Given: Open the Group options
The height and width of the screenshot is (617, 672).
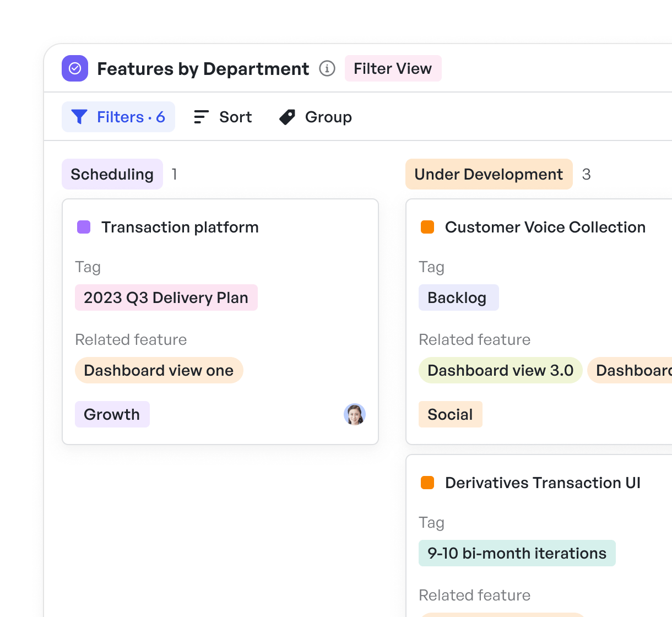Looking at the screenshot, I should click(x=316, y=117).
